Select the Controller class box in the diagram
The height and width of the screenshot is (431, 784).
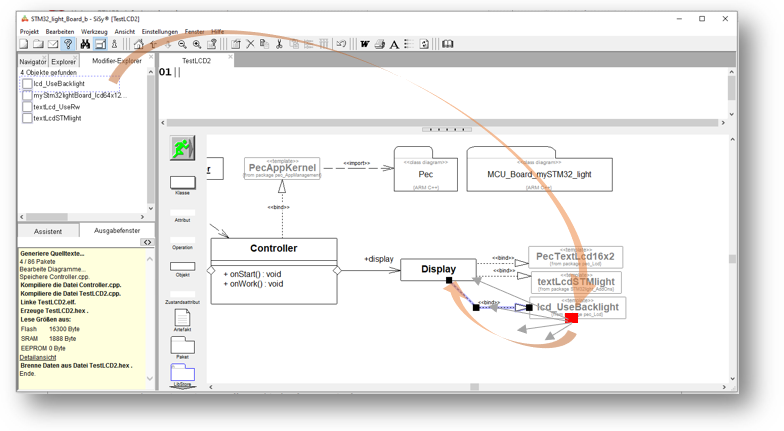273,249
